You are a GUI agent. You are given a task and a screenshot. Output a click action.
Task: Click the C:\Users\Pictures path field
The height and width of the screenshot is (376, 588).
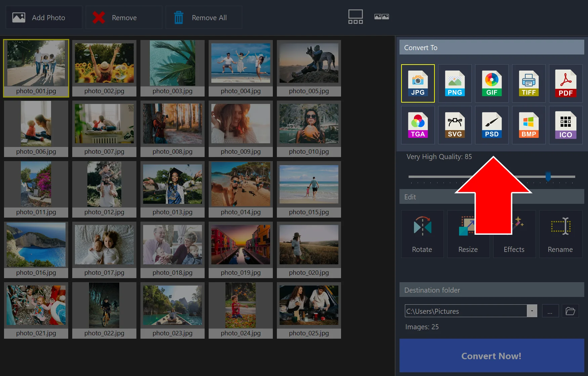(x=466, y=311)
